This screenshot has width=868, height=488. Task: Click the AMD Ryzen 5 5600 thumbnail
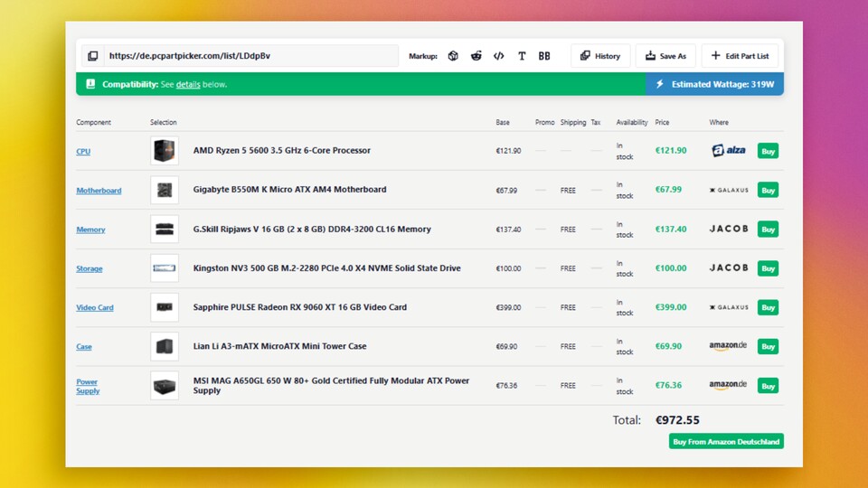165,151
